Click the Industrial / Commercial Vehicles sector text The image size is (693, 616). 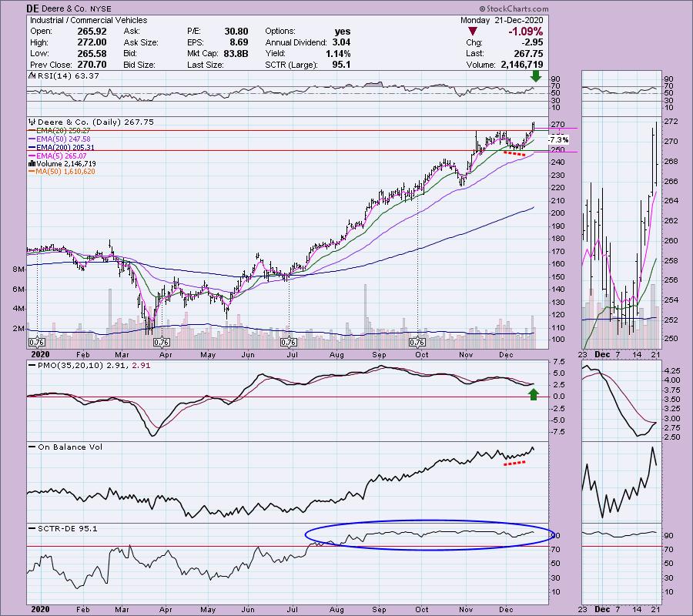coord(89,20)
